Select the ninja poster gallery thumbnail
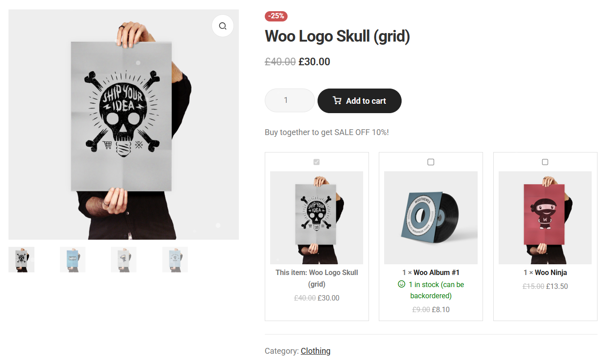 123,259
